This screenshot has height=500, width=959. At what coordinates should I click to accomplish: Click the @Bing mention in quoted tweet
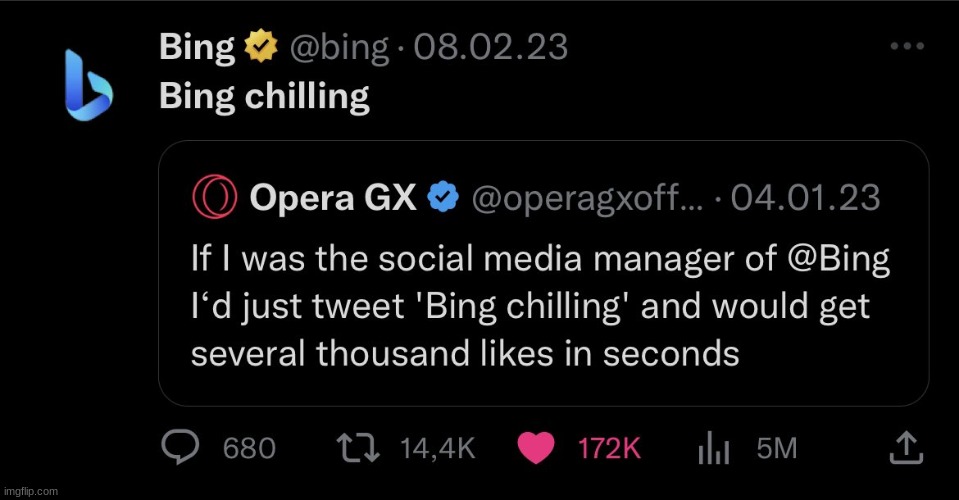(839, 259)
